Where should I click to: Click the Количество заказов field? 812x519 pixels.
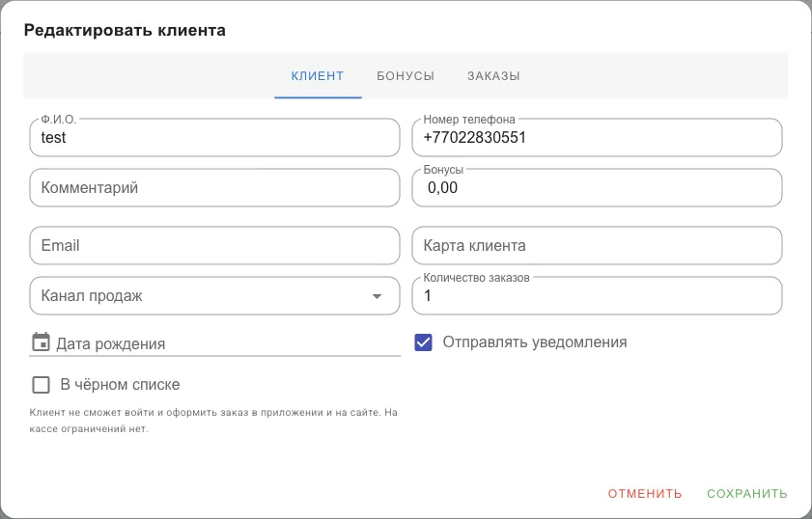pyautogui.click(x=597, y=296)
